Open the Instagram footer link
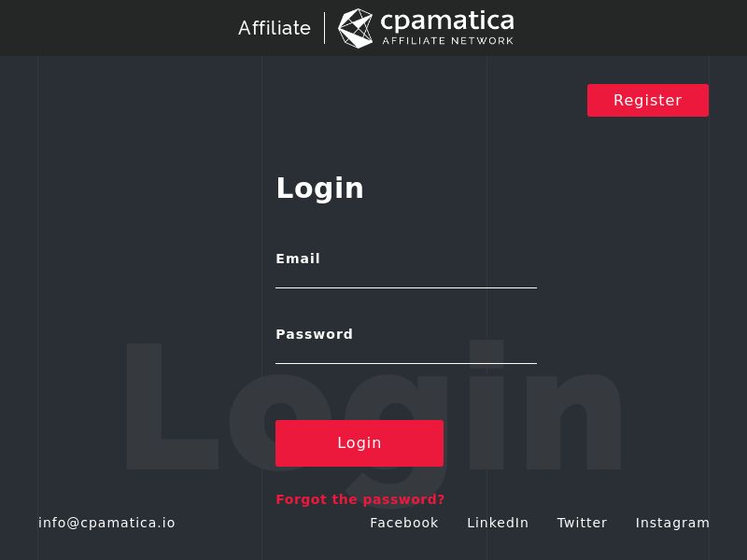This screenshot has height=560, width=747. pos(672,523)
